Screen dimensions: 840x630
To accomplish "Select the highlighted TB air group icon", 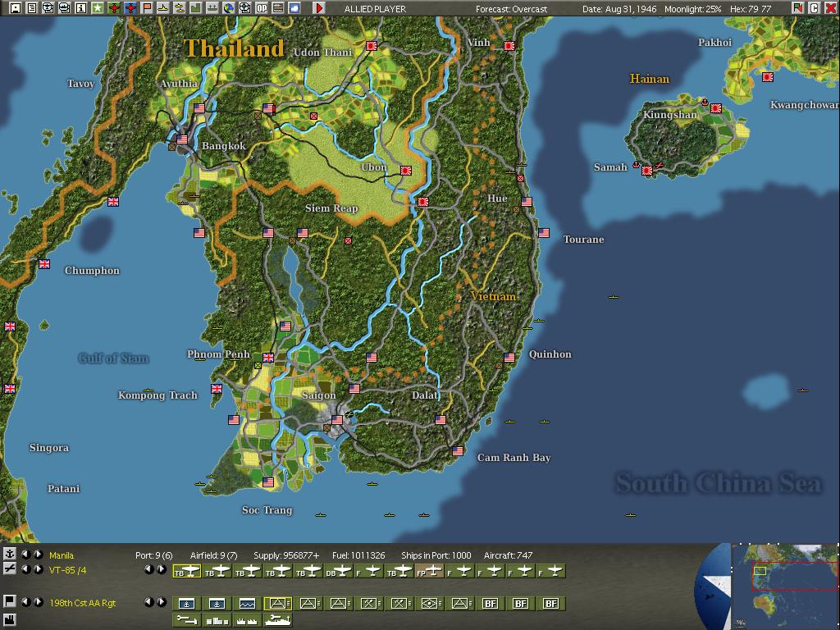I will pyautogui.click(x=186, y=572).
